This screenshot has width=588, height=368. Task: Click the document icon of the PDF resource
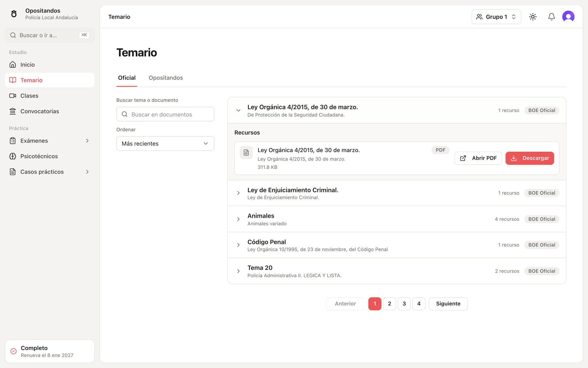246,152
